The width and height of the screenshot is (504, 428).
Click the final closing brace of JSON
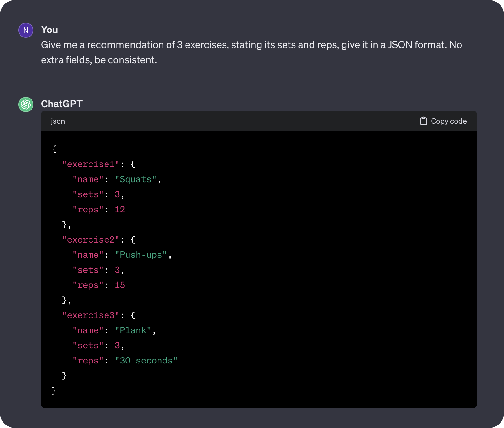[54, 391]
